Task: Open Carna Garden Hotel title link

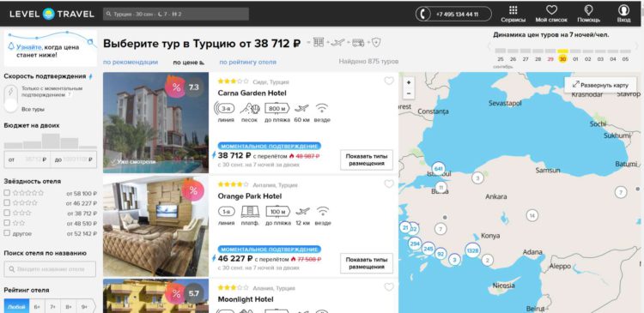Action: tap(252, 93)
